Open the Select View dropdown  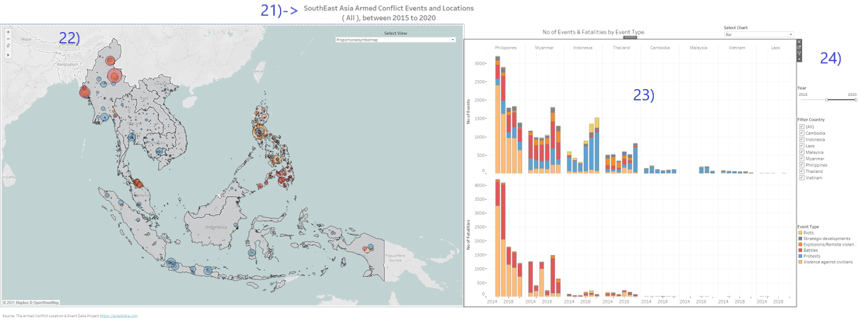pyautogui.click(x=395, y=40)
